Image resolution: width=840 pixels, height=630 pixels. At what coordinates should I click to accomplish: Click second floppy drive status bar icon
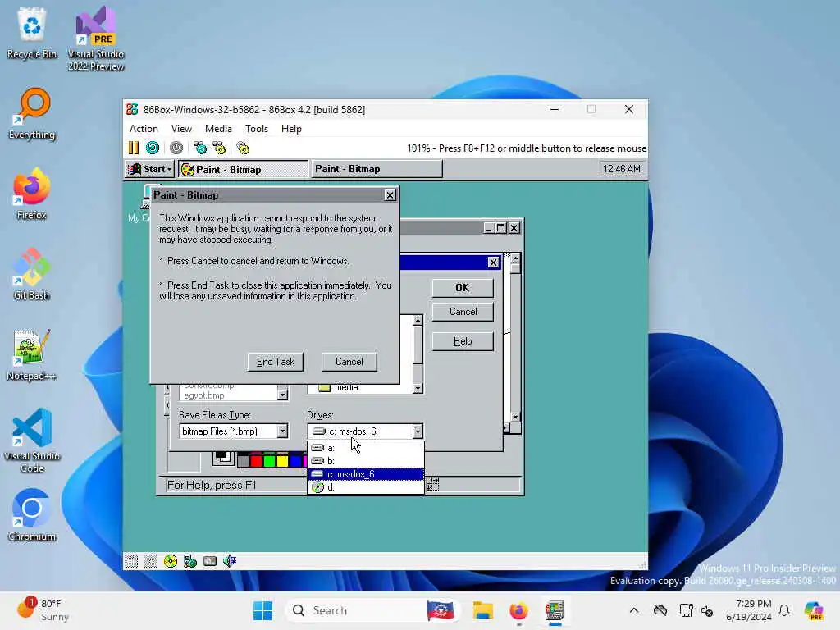pos(151,561)
